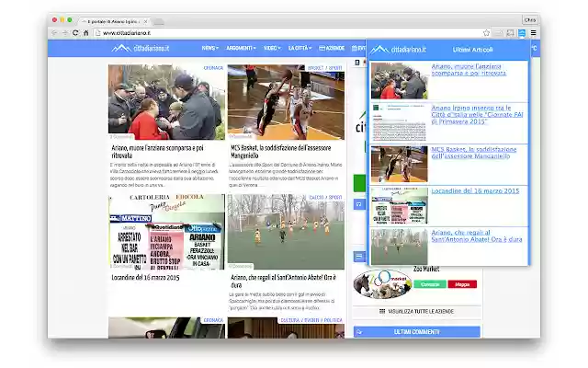Click the CRONACA tag on bottom car photo

coord(213,320)
